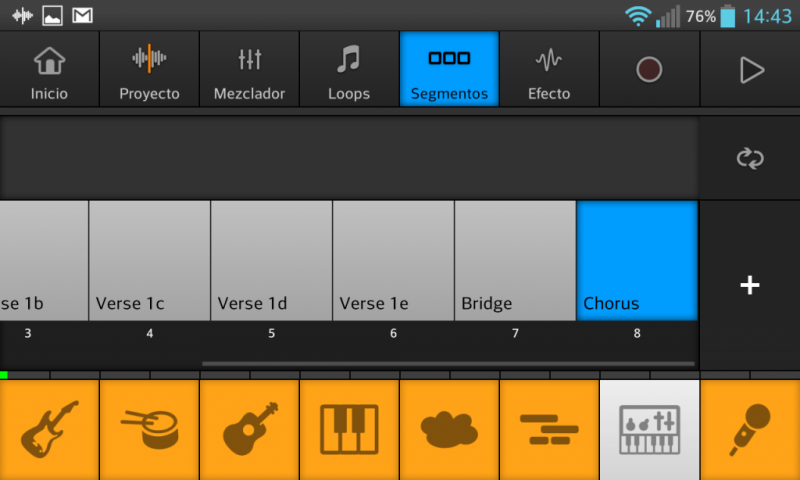Select the cloud pad instrument

point(449,429)
